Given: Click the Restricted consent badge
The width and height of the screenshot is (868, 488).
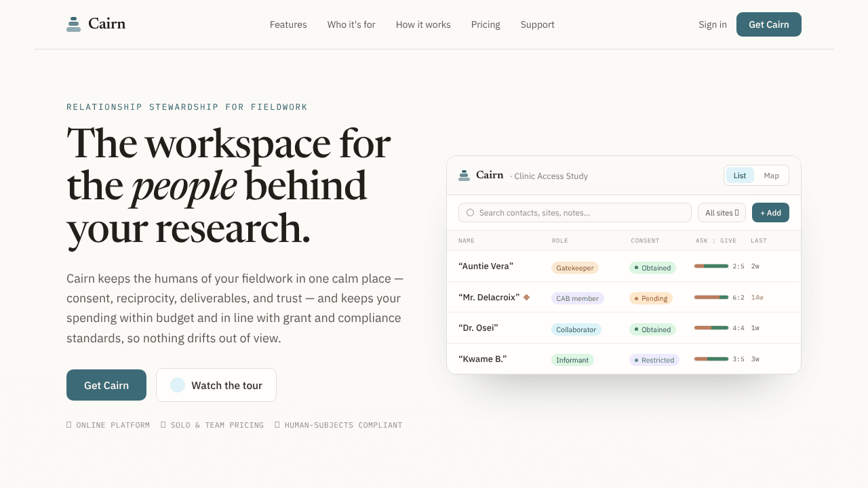Looking at the screenshot, I should click(x=654, y=360).
